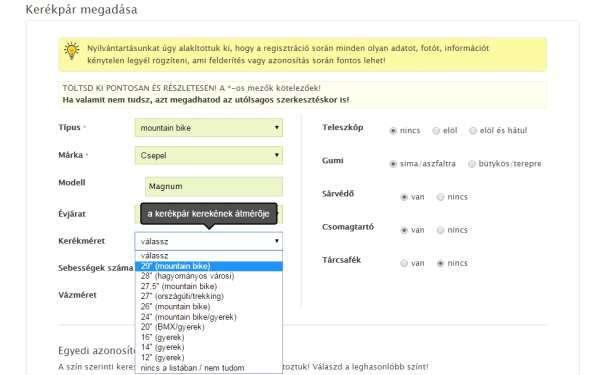Select Sárvédő 'van' radio button
Image resolution: width=603 pixels, height=375 pixels.
point(404,197)
